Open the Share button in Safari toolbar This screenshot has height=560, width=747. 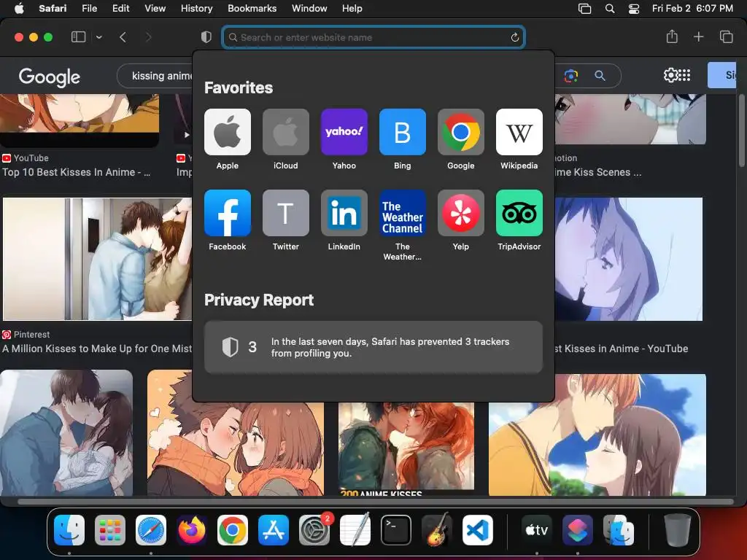pos(672,36)
